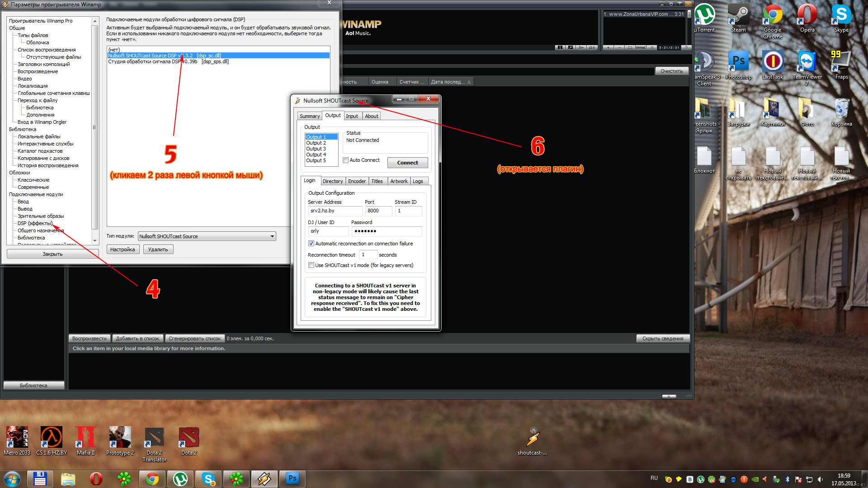Viewport: 868px width, 488px height.
Task: Click the Password input field
Action: tap(387, 231)
